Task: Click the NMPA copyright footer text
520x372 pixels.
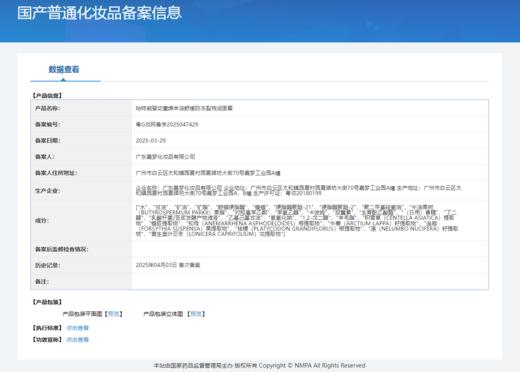Action: [259, 365]
